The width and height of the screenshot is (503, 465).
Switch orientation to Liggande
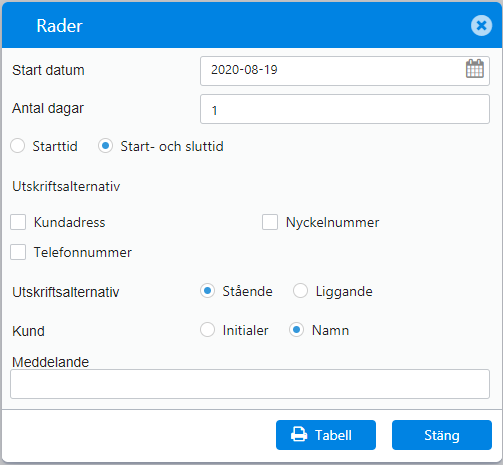pos(300,291)
